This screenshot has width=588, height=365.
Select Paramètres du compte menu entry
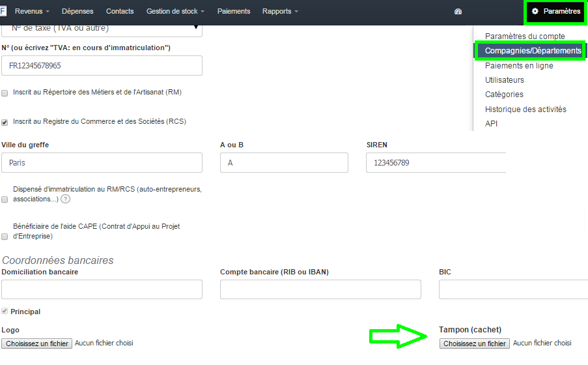pos(525,36)
